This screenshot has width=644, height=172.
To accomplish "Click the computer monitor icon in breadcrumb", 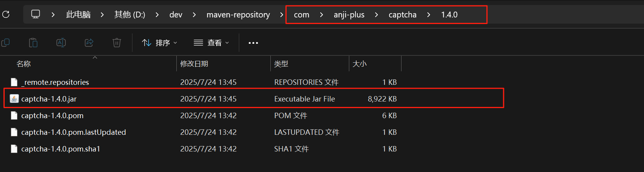I will pos(36,14).
